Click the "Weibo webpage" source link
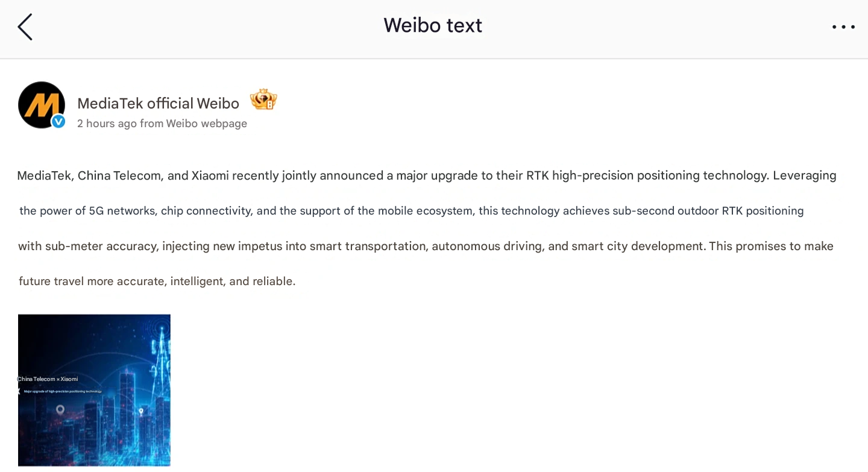 (x=207, y=124)
